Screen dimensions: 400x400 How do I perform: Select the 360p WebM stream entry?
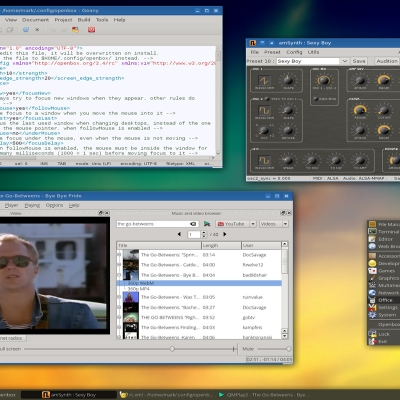pyautogui.click(x=199, y=283)
